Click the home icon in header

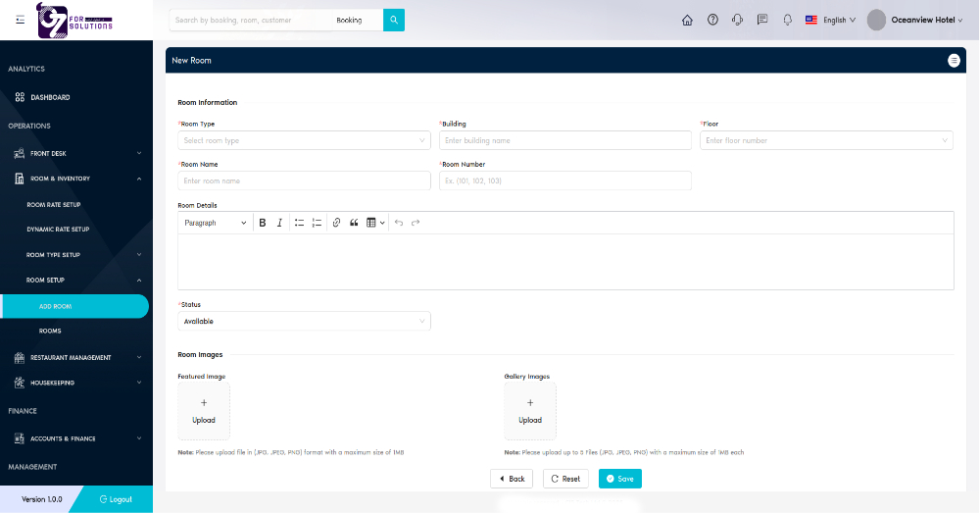click(x=687, y=20)
